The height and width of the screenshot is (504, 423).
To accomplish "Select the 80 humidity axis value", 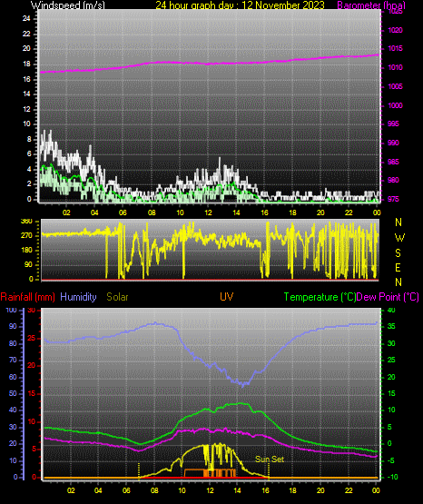I will click(x=13, y=343).
